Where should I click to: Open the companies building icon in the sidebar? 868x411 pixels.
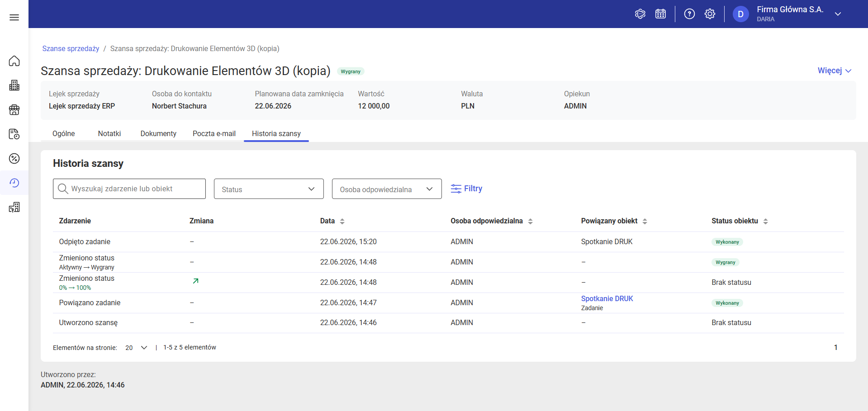[x=14, y=85]
